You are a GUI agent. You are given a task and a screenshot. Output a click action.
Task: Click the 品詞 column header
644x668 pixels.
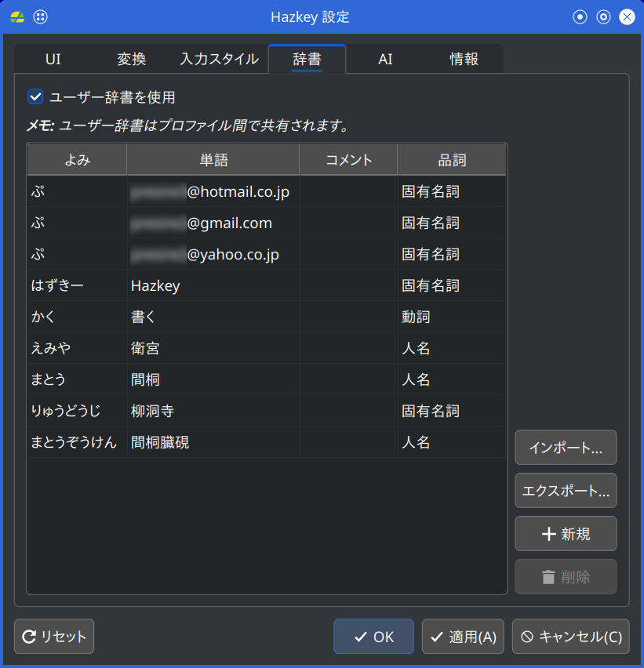[452, 160]
